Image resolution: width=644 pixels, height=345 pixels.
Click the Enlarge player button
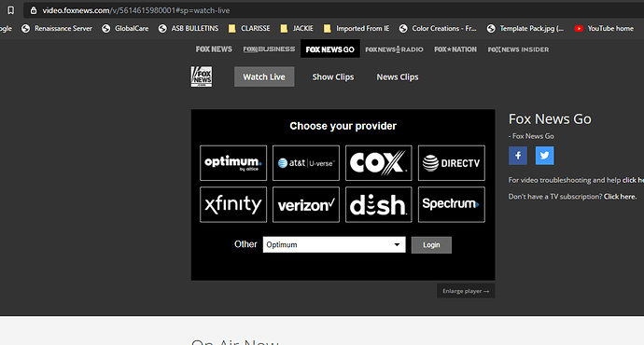466,291
